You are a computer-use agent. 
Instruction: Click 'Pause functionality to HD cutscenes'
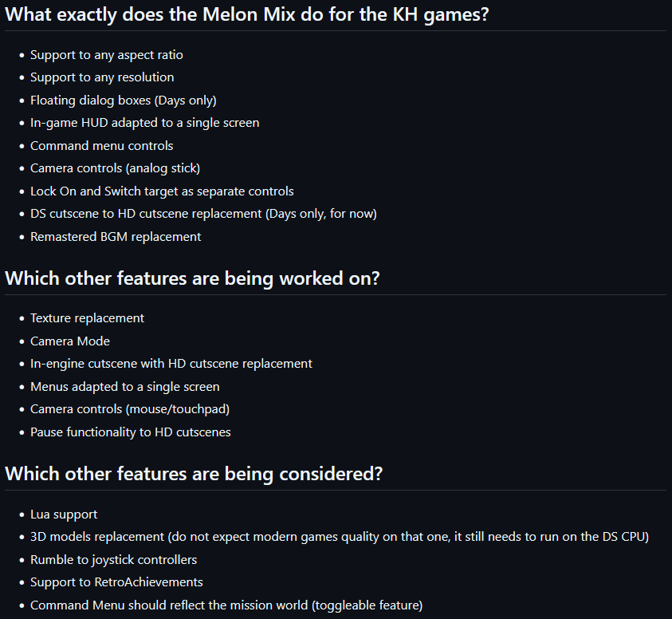pos(131,432)
